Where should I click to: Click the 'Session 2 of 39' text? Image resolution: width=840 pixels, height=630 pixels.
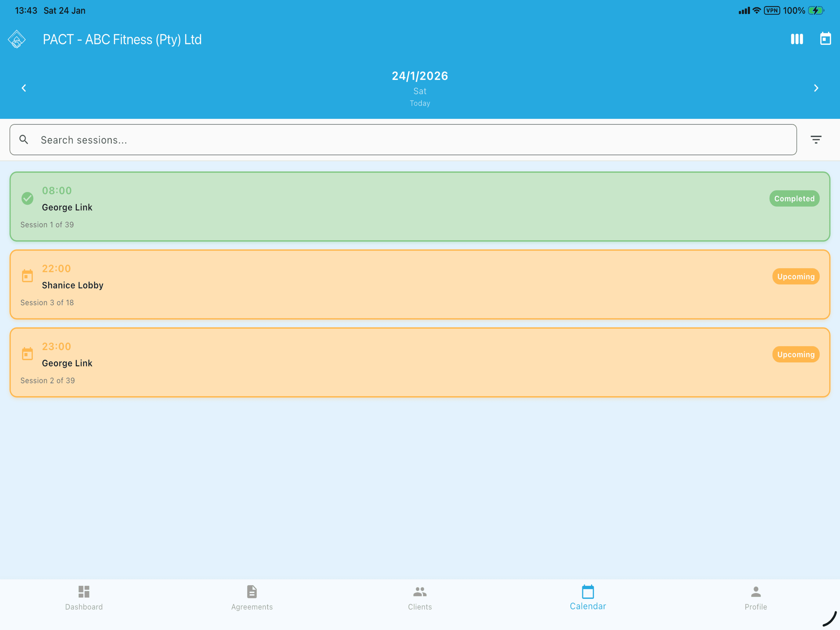click(48, 380)
